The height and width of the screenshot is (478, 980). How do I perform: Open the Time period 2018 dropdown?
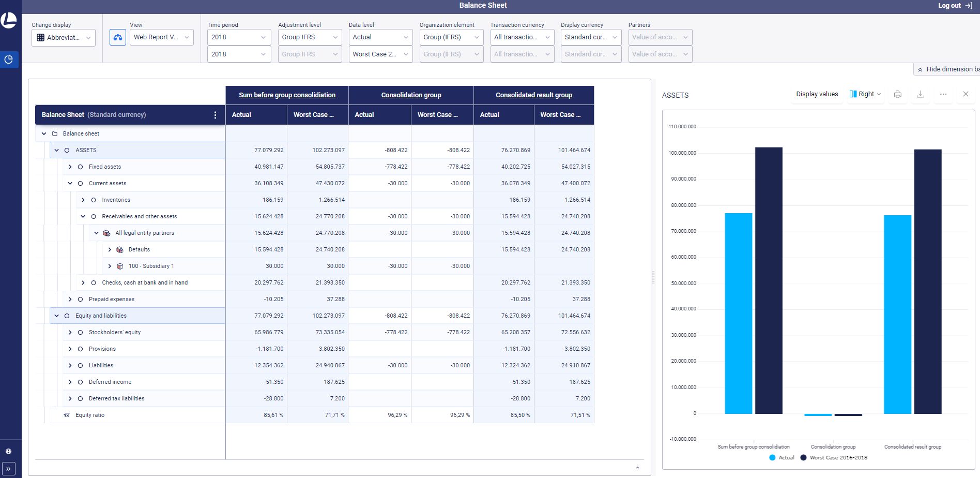point(239,37)
